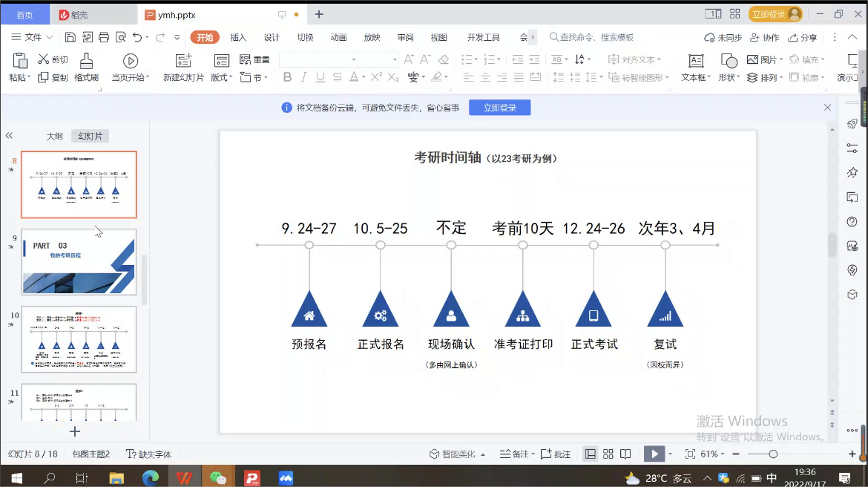
Task: Click the Format Painter (格式刷) icon
Action: point(86,62)
